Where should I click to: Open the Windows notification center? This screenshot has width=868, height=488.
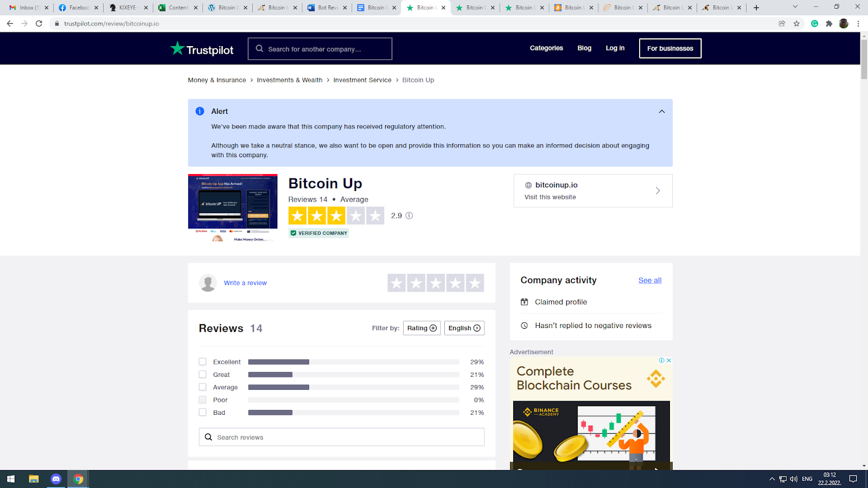853,479
